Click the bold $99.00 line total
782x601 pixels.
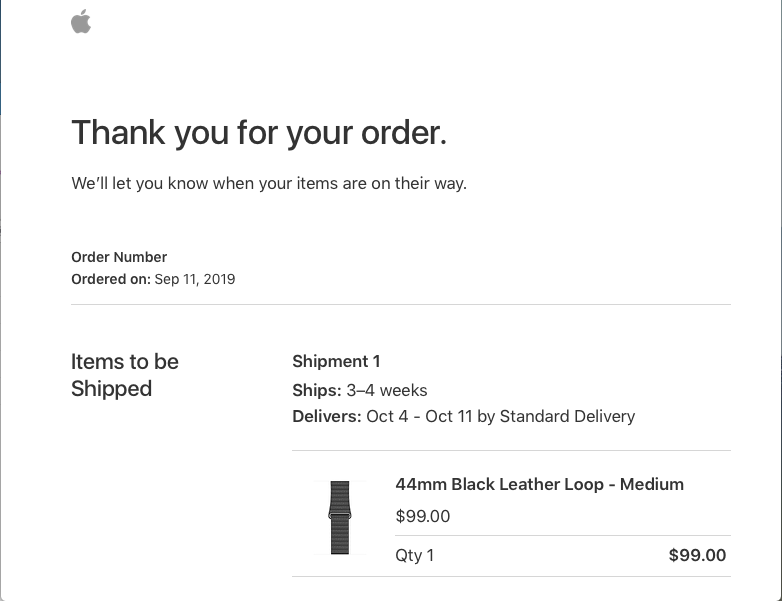pyautogui.click(x=697, y=555)
